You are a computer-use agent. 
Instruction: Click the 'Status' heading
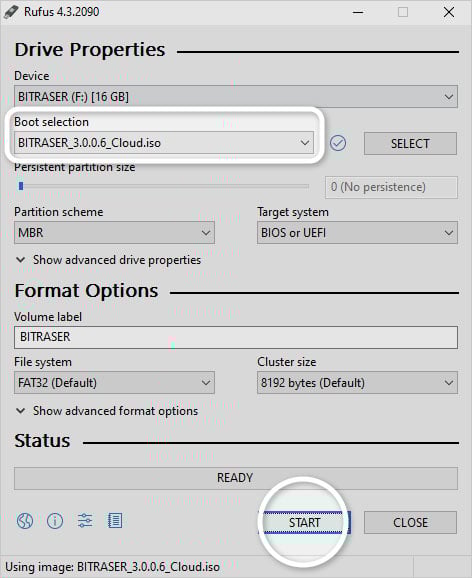pos(42,441)
